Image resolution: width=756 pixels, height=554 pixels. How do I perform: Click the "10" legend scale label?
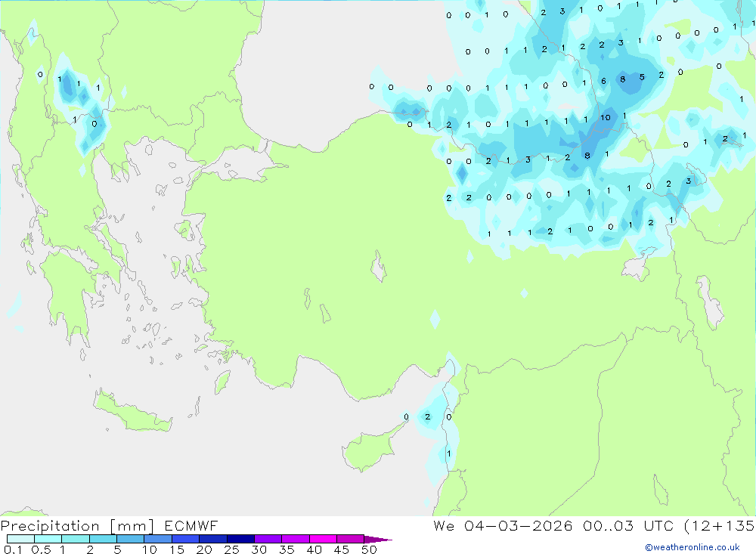tap(150, 549)
